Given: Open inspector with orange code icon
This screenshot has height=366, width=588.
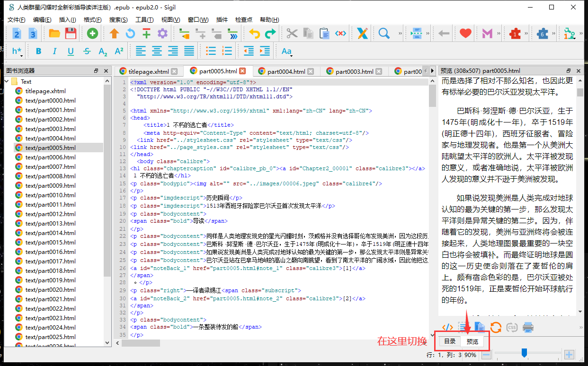Looking at the screenshot, I should 447,327.
